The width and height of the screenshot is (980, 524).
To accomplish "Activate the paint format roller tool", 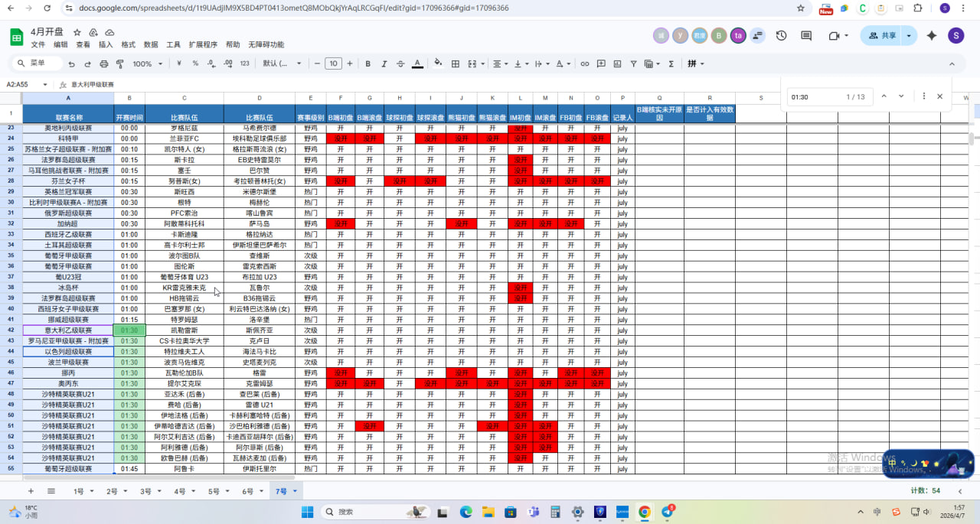I will click(x=119, y=64).
